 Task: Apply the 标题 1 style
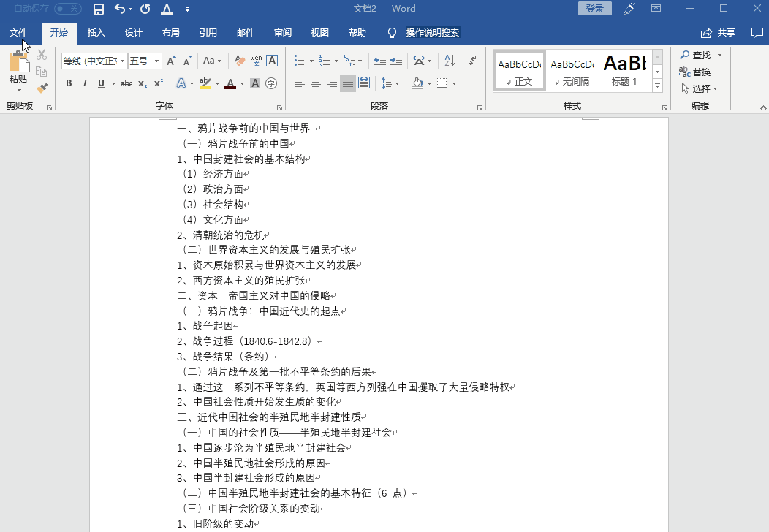point(624,71)
